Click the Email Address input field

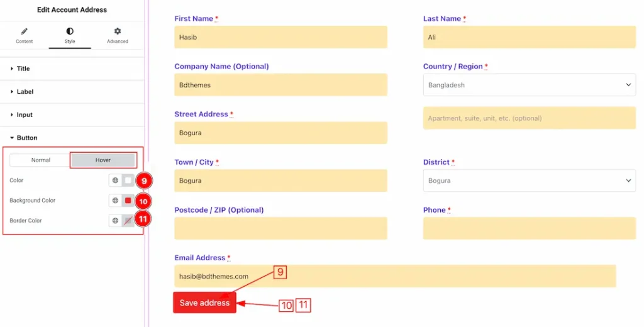[395, 276]
